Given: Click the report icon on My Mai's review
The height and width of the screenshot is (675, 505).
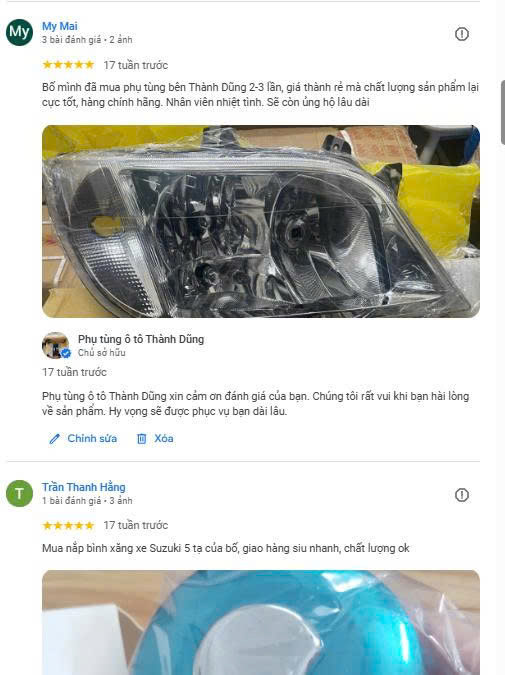Looking at the screenshot, I should pyautogui.click(x=462, y=34).
